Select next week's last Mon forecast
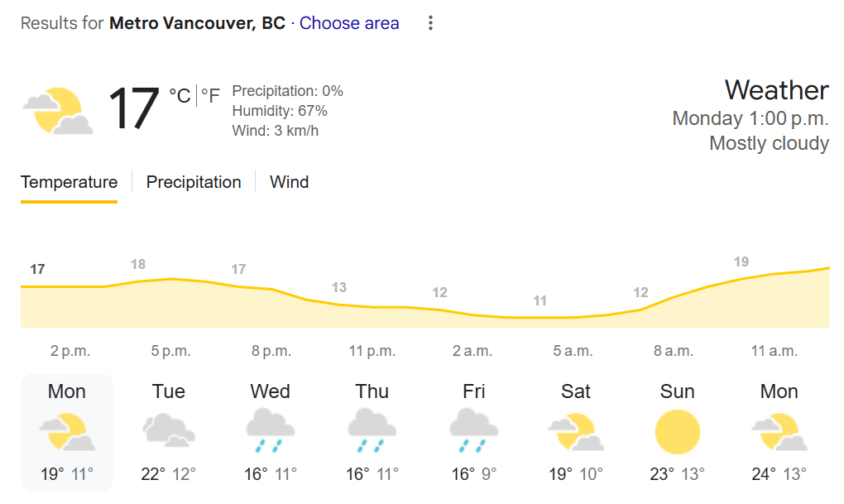844x504 pixels. coord(779,432)
